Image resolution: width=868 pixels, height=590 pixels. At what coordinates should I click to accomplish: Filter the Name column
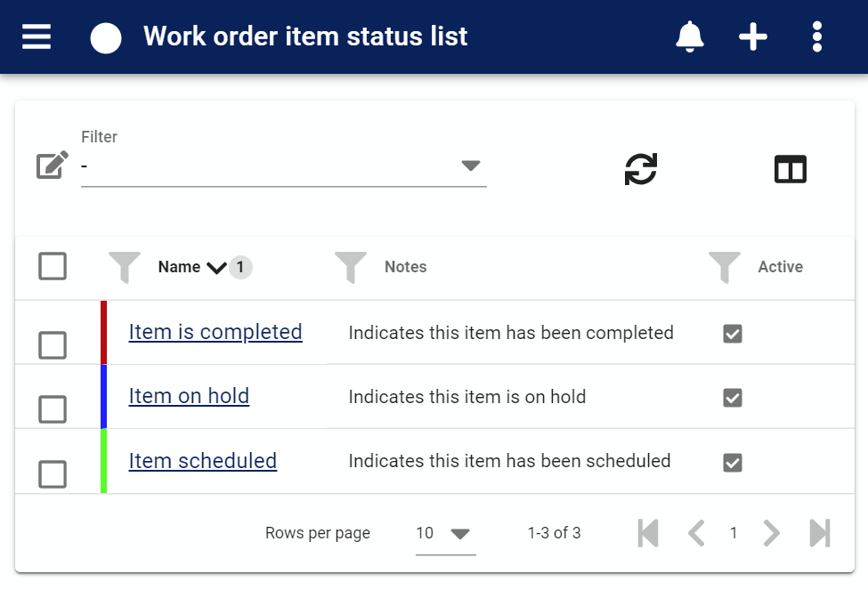[125, 267]
